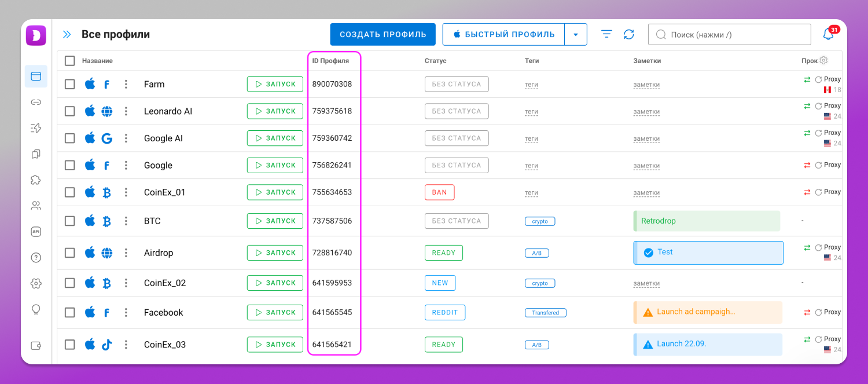Toggle the select-all checkbox in header
Screen dimensions: 868x384
click(x=69, y=61)
